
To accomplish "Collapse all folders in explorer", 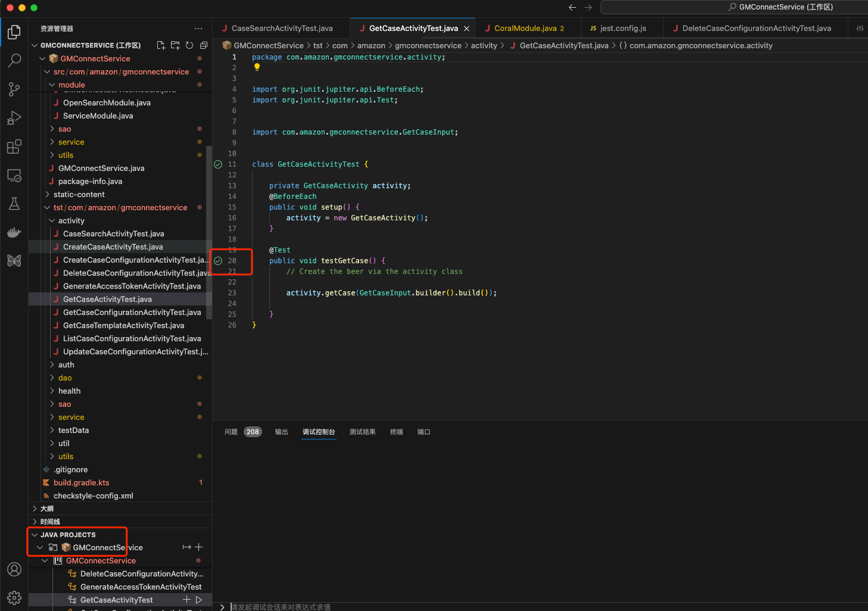I will (204, 45).
